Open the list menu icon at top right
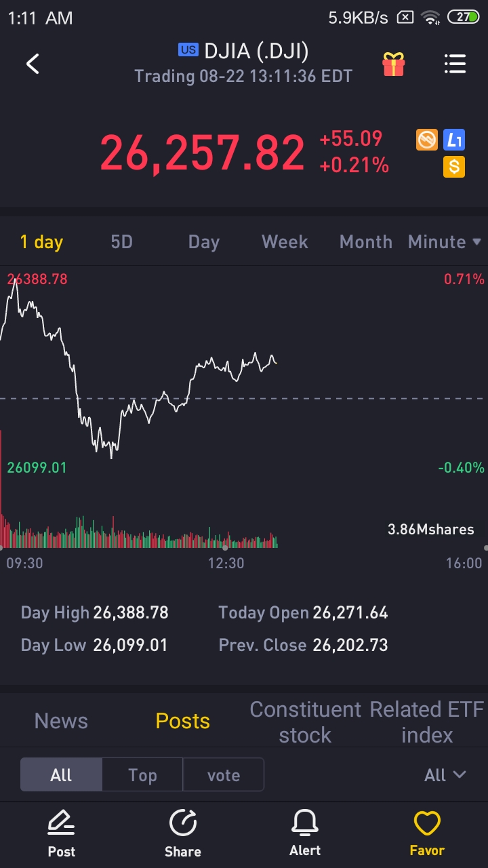Viewport: 488px width, 868px height. click(x=455, y=64)
